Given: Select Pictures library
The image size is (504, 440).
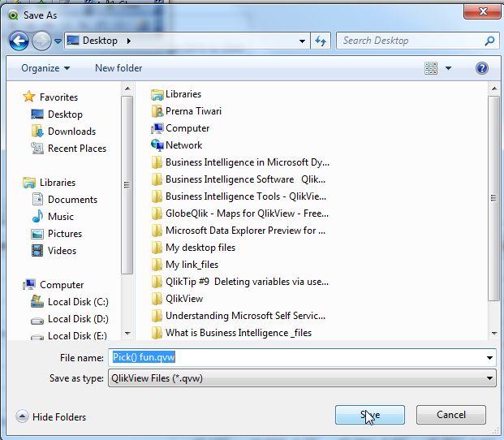Looking at the screenshot, I should pyautogui.click(x=57, y=233).
